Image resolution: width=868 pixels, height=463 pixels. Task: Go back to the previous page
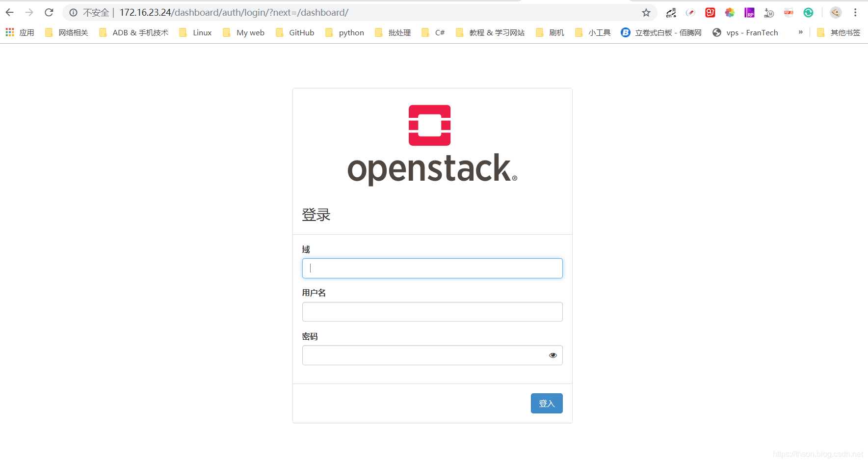pos(10,13)
